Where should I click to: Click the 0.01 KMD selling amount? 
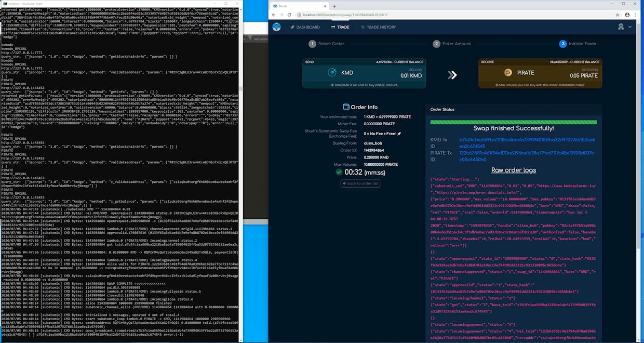[411, 75]
